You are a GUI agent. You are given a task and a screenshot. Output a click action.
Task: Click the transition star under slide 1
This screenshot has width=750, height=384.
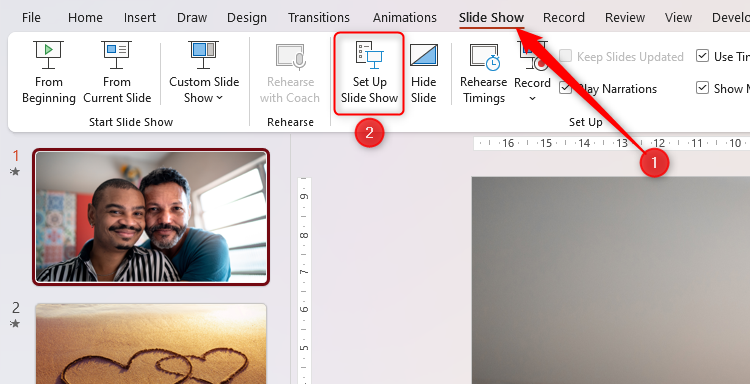tap(15, 171)
